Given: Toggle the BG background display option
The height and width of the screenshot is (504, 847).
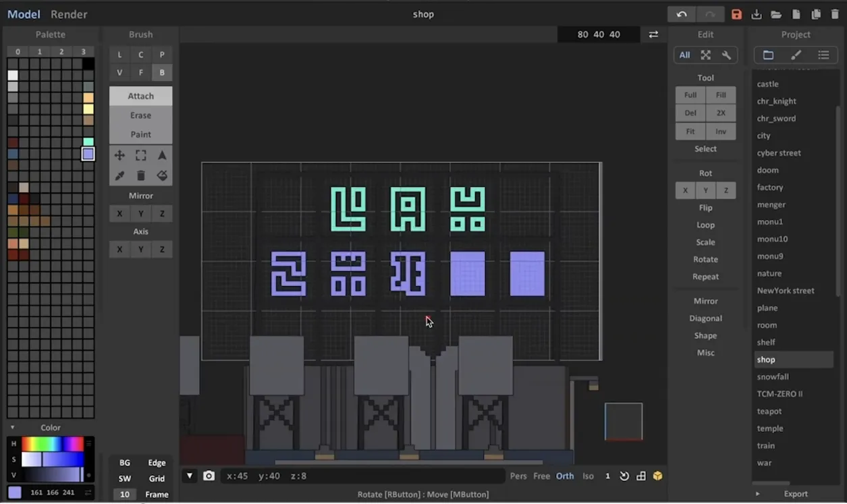Looking at the screenshot, I should pyautogui.click(x=125, y=463).
